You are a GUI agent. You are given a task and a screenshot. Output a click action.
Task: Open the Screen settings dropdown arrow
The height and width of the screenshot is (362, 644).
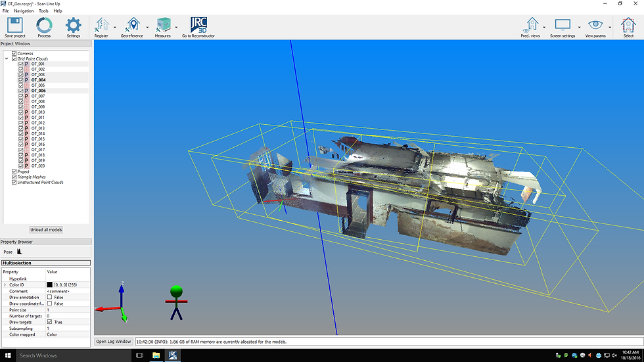tap(580, 28)
